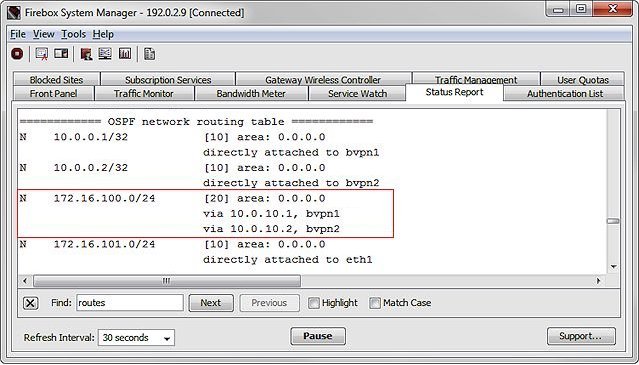Open HostWatch via the monitor toolbar icon
639x365 pixels.
tap(105, 53)
